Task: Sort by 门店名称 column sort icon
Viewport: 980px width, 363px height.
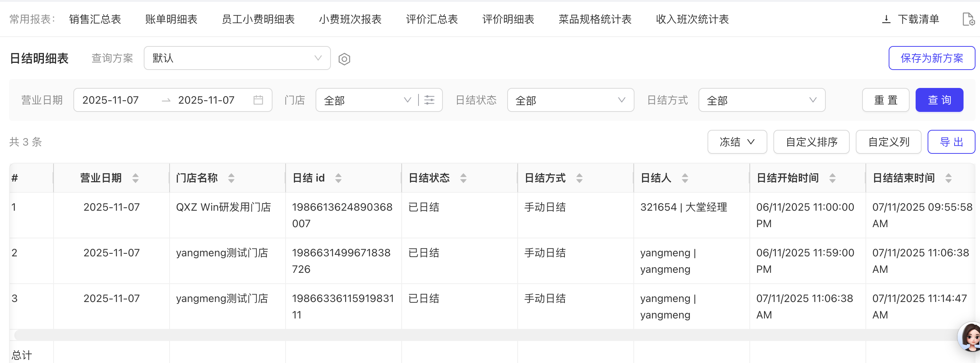Action: click(x=231, y=178)
